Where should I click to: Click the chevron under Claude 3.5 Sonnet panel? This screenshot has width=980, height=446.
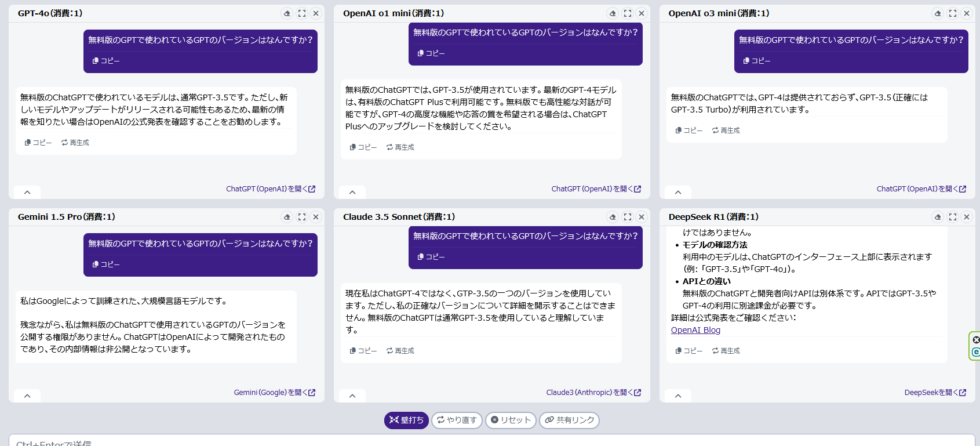click(x=352, y=396)
